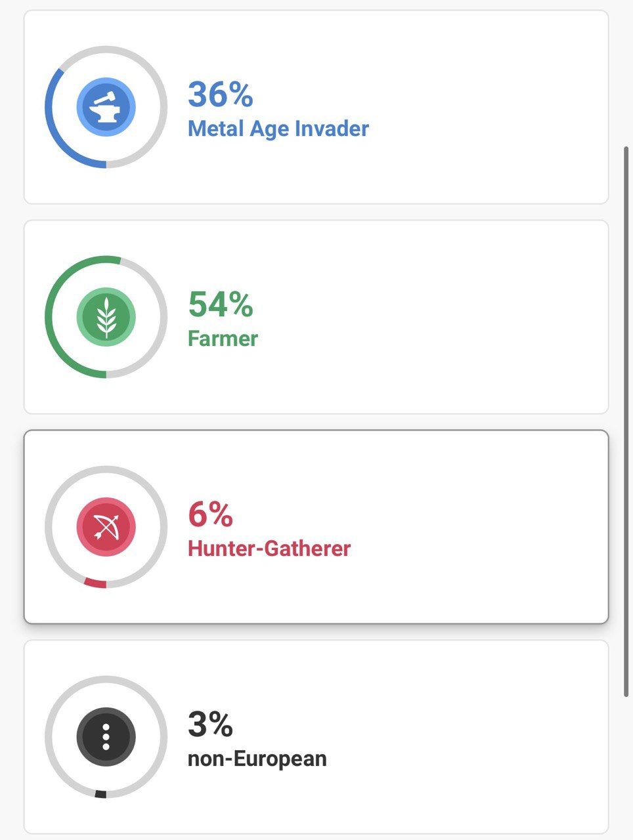Click the 36% percentage value
The width and height of the screenshot is (633, 840).
[x=221, y=94]
